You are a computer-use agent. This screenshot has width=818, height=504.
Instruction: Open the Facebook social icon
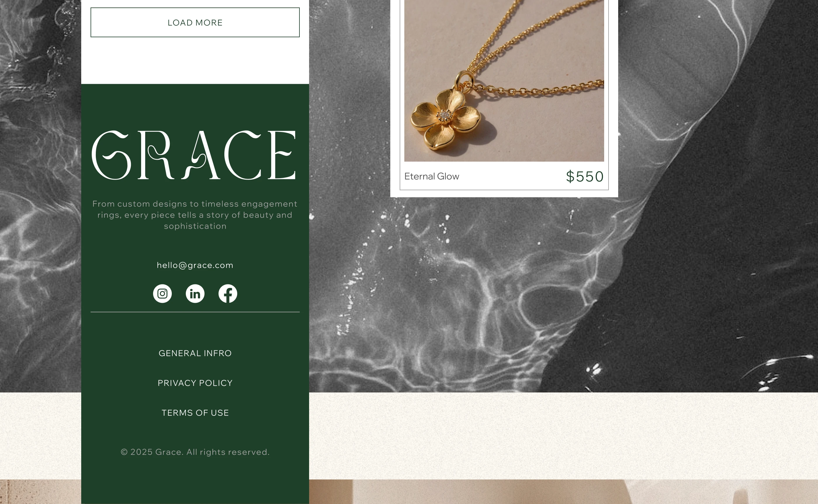[x=228, y=294]
